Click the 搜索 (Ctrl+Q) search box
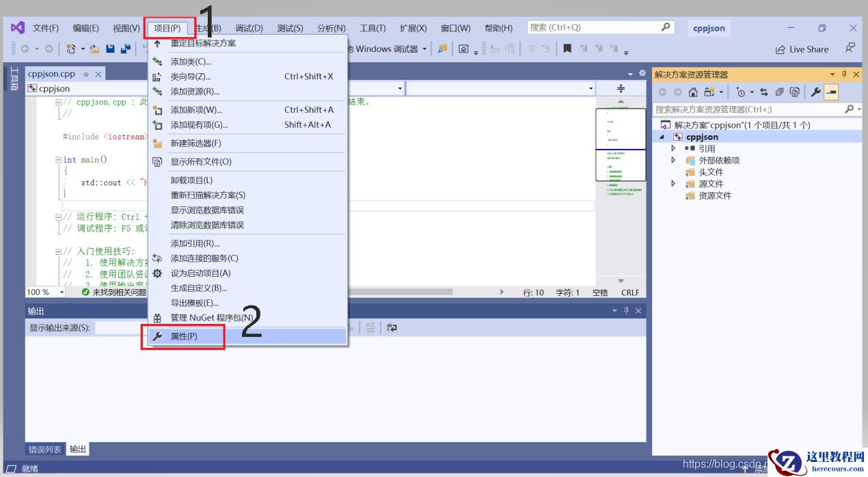 (x=595, y=26)
